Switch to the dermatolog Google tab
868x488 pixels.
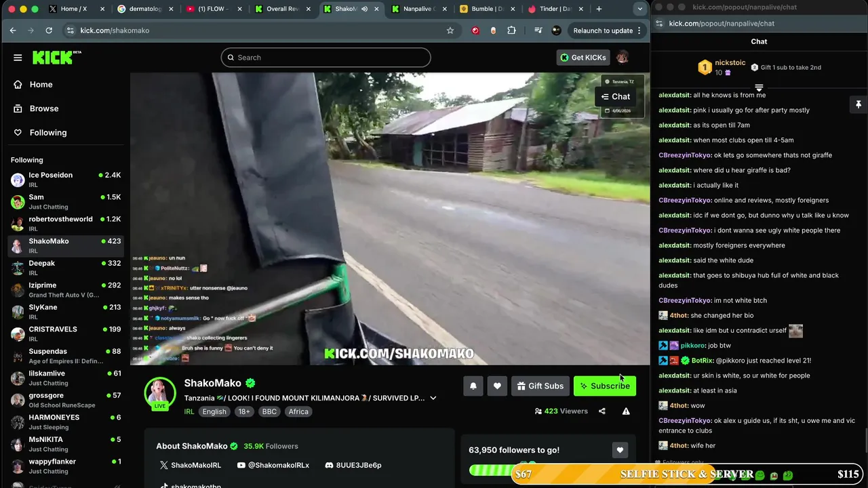click(144, 9)
